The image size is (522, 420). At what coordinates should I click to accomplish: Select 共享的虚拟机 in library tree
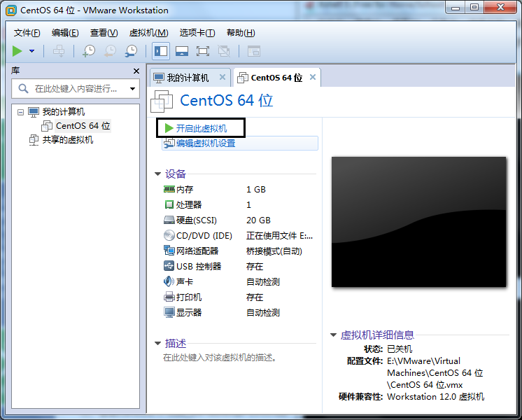tap(68, 139)
